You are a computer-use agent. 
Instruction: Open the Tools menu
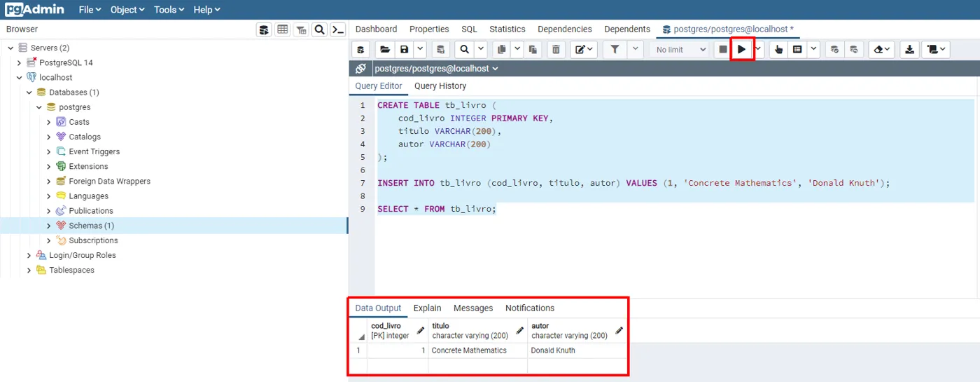tap(170, 10)
